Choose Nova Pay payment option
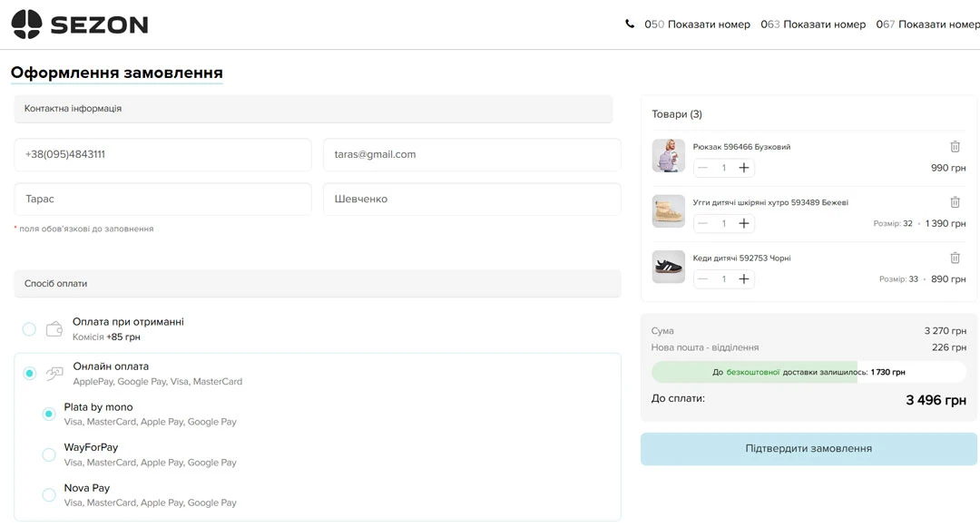Viewport: 980px width, 527px height. [49, 495]
